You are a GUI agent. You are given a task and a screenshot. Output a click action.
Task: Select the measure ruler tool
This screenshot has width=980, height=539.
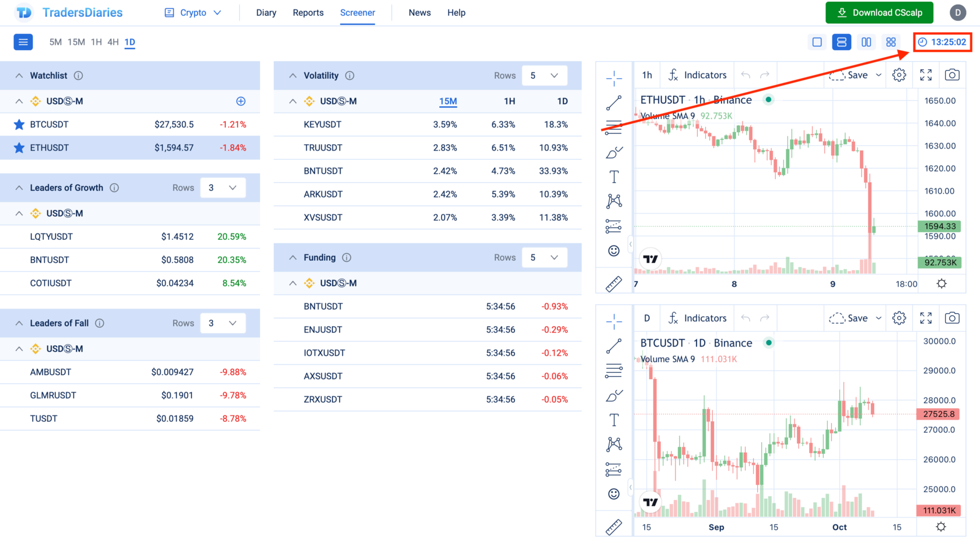[x=614, y=283]
